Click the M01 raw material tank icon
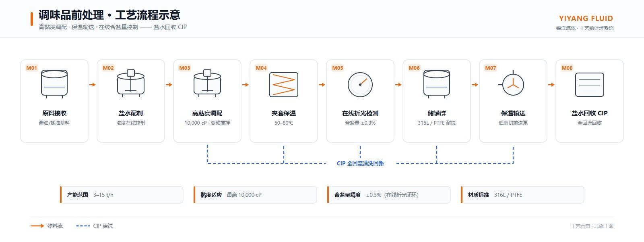Image resolution: width=644 pixels, height=242 pixels. coord(54,85)
